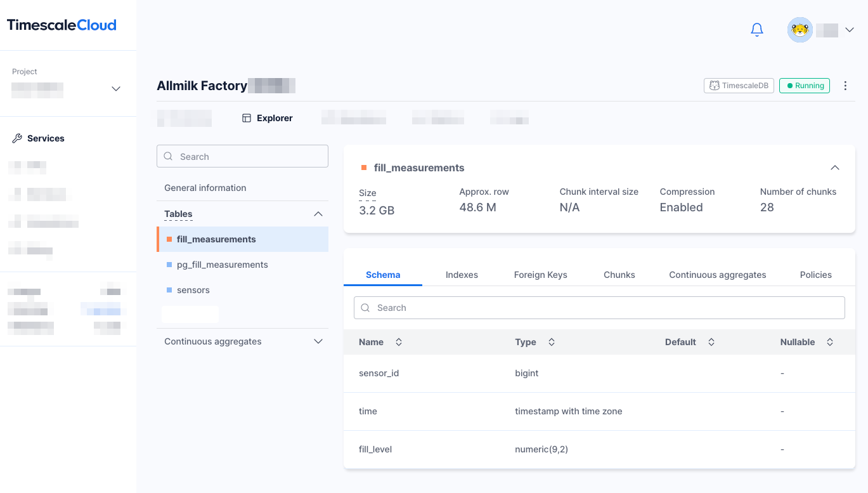Switch to the Indexes tab
This screenshot has width=868, height=493.
coord(462,275)
